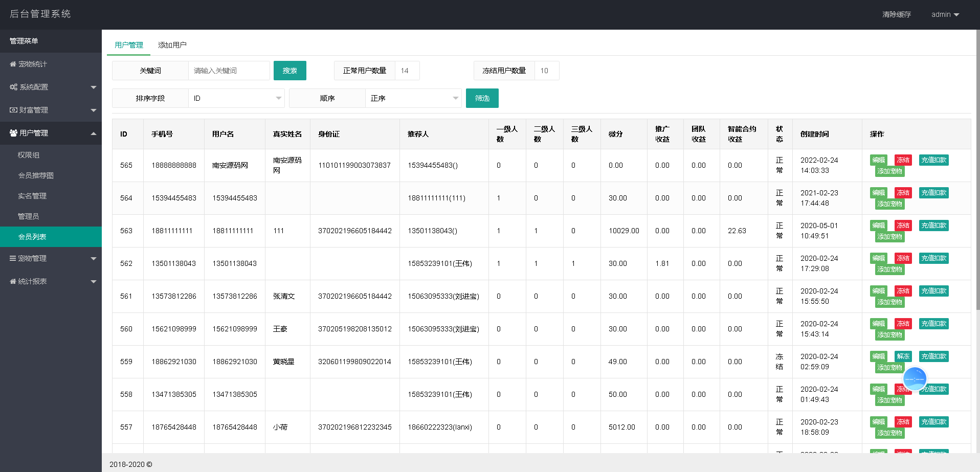Click 编辑 for user ID 558
The height and width of the screenshot is (472, 980).
click(879, 389)
